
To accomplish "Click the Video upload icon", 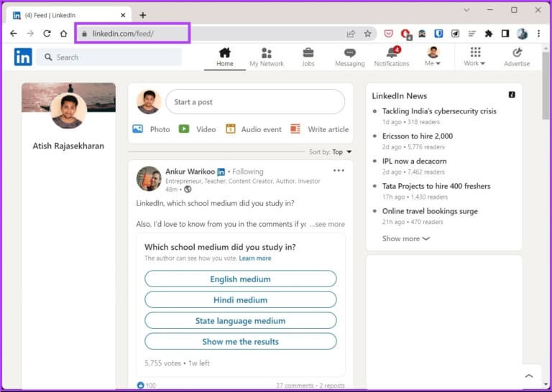I will (x=184, y=129).
